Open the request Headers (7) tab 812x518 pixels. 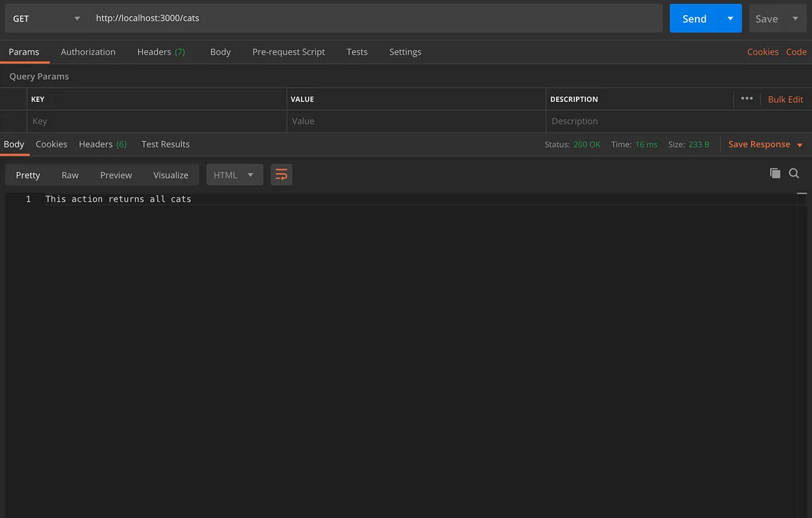click(161, 52)
